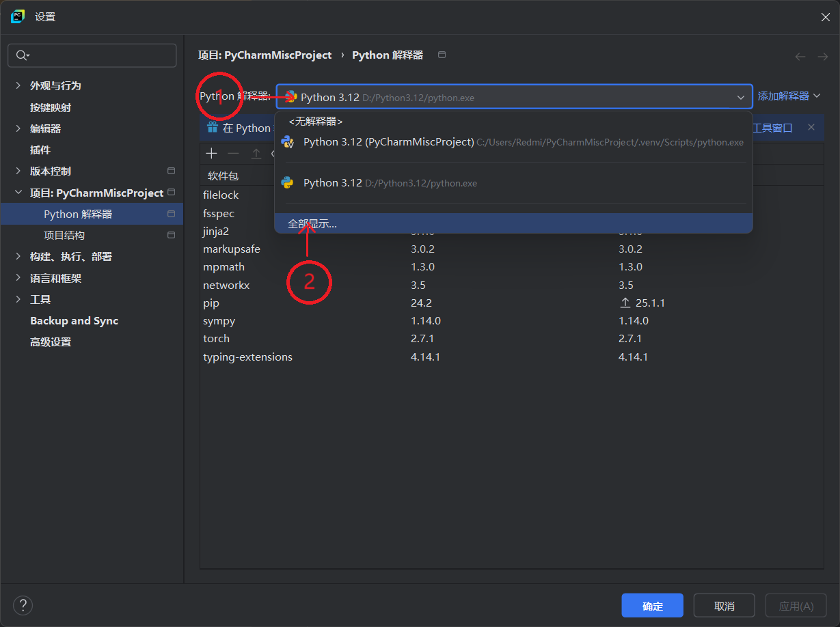The height and width of the screenshot is (627, 840).
Task: Click the 软件包 column header
Action: [x=223, y=176]
